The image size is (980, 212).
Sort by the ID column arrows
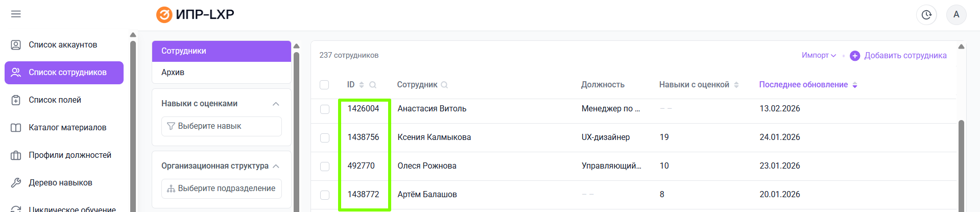pyautogui.click(x=362, y=85)
